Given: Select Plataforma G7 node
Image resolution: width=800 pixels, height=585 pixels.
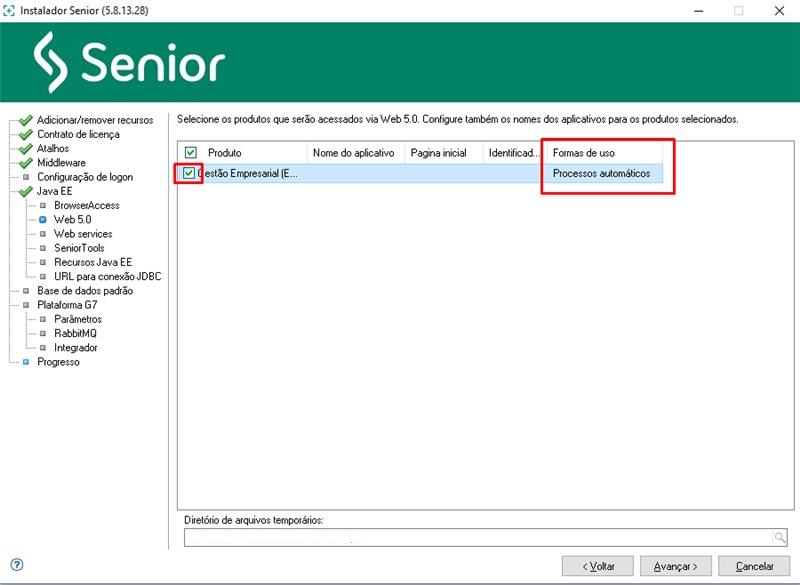Looking at the screenshot, I should 67,306.
